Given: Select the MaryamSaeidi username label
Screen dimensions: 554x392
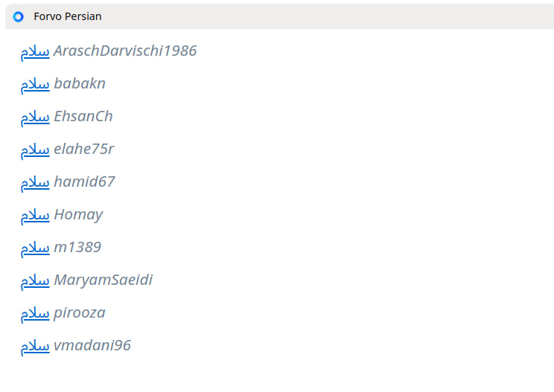Looking at the screenshot, I should coord(104,280).
